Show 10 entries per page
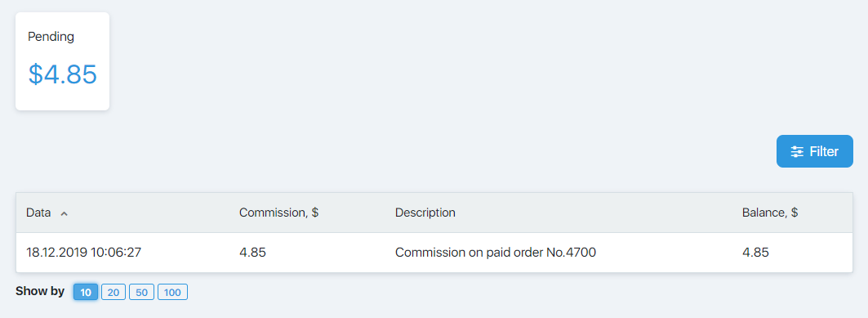The image size is (868, 318). [86, 292]
